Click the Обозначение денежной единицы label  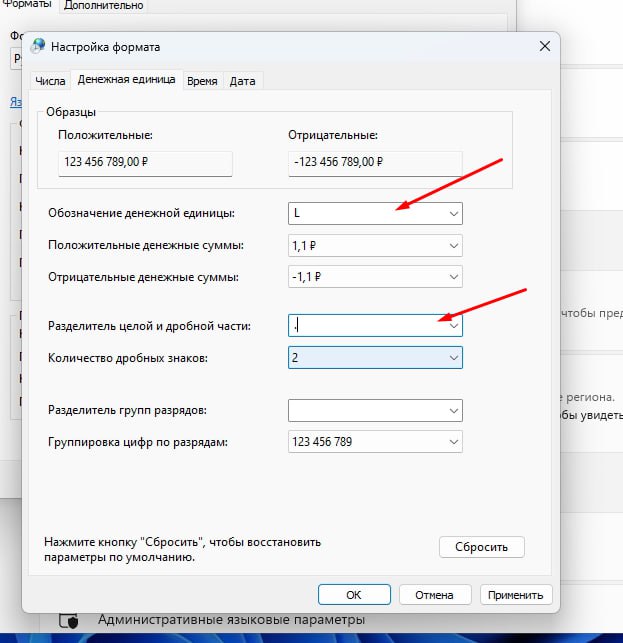point(141,213)
